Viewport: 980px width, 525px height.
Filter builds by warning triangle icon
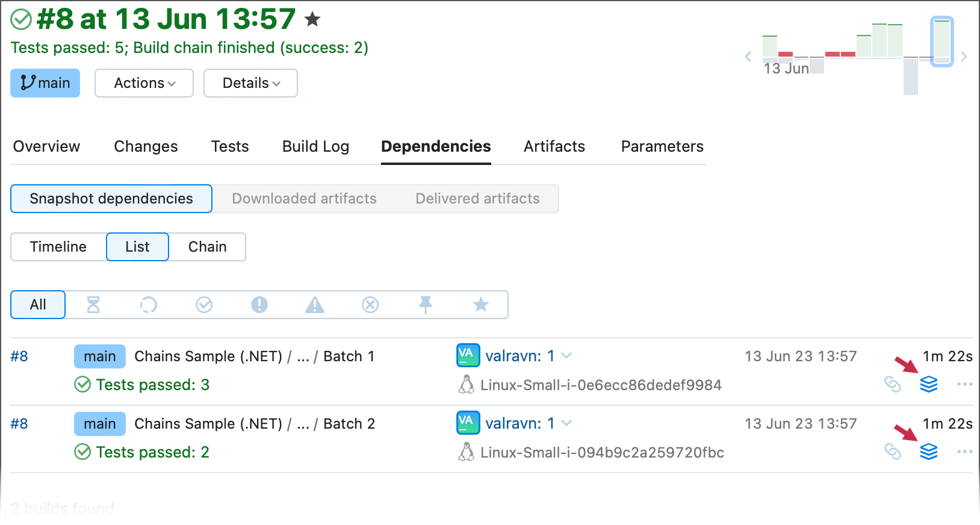click(314, 305)
